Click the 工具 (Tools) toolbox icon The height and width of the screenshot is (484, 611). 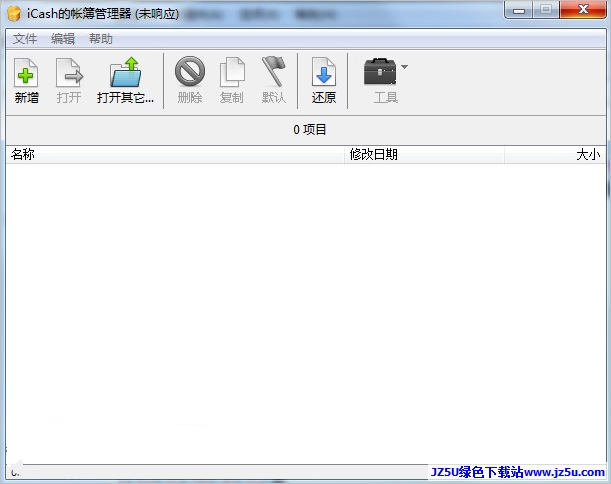[x=380, y=72]
